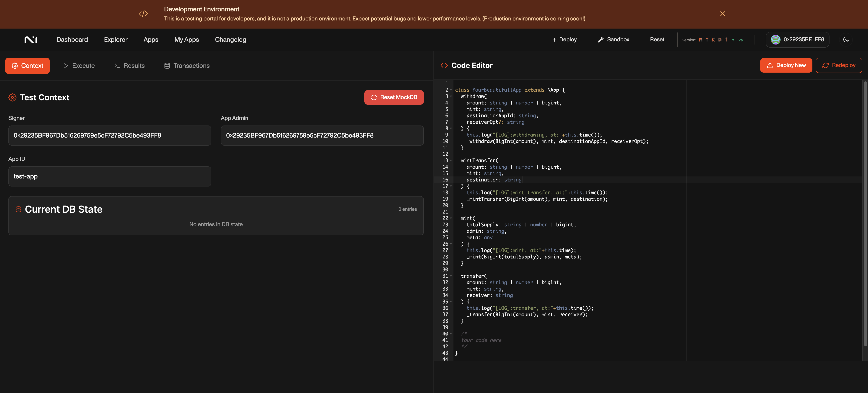Place cursor on 'Your code here' comment
The image size is (868, 393).
pyautogui.click(x=481, y=340)
